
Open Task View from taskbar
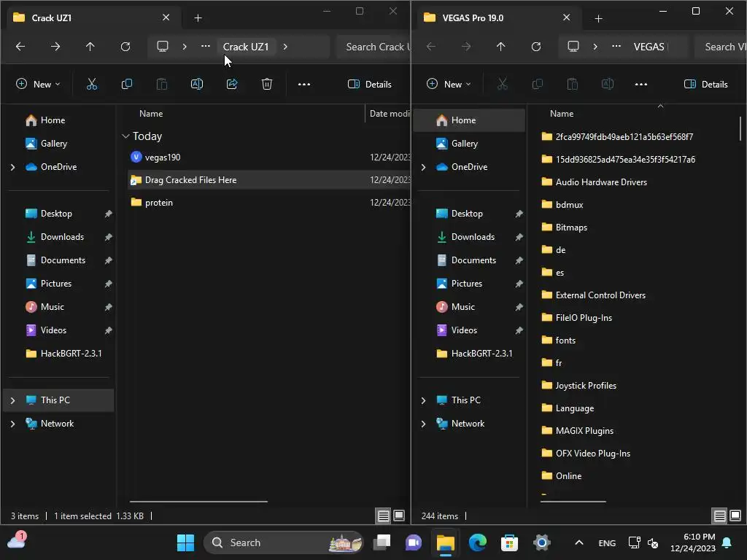click(x=382, y=542)
